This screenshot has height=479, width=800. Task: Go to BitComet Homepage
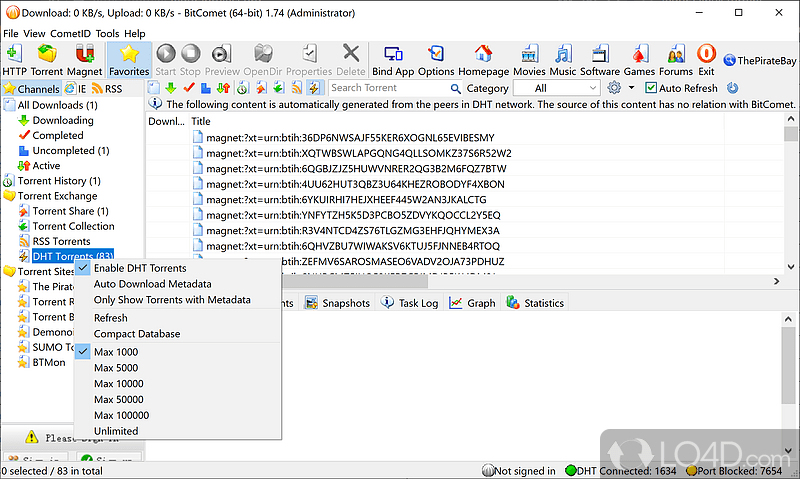click(x=483, y=60)
